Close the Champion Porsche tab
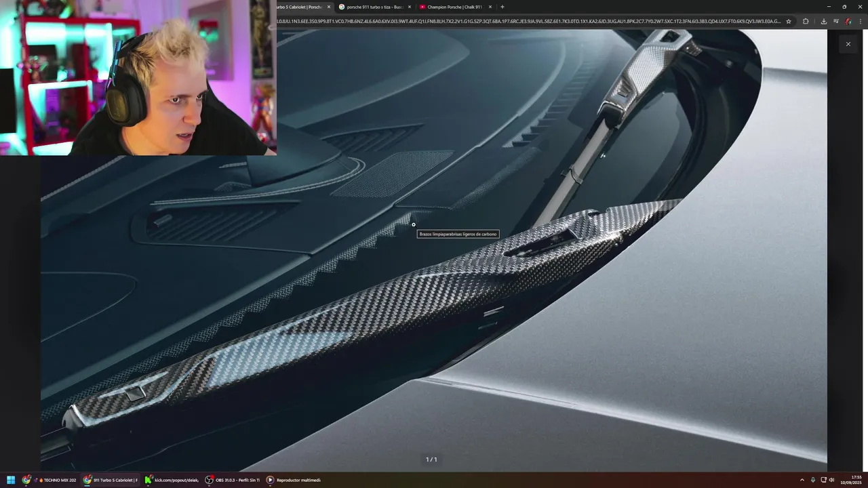Viewport: 868px width, 488px height. (490, 7)
